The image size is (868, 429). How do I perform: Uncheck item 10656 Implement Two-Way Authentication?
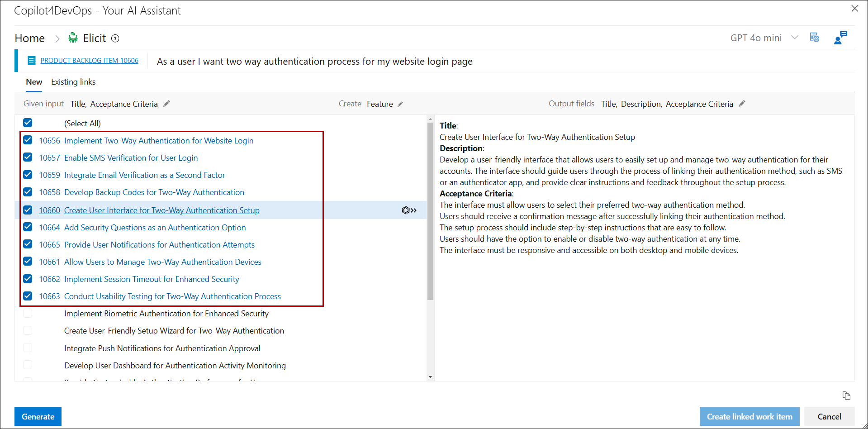click(x=28, y=140)
